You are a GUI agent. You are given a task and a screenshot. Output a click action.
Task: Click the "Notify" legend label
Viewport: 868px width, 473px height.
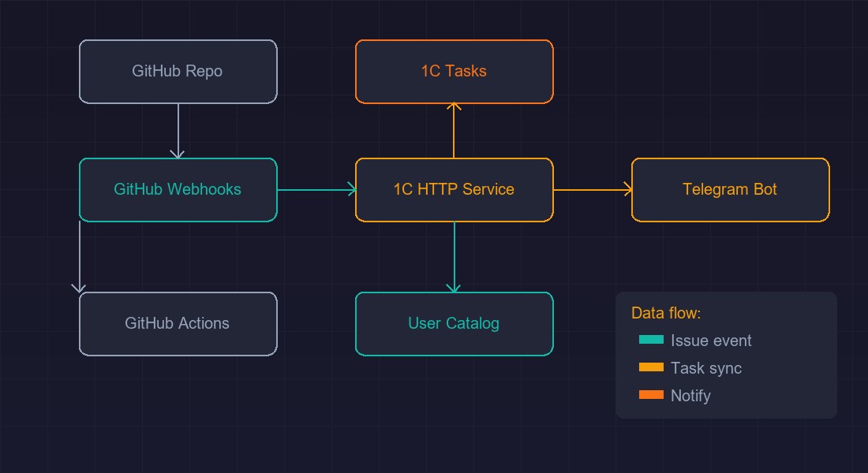[690, 396]
